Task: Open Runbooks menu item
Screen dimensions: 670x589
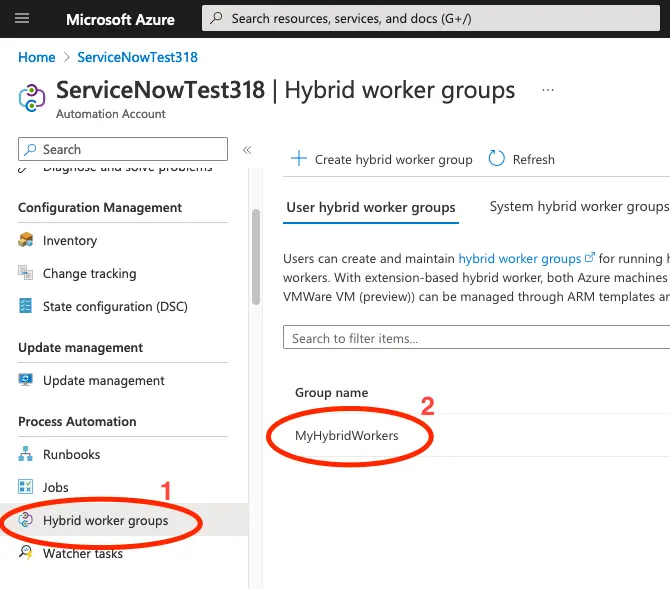Action: coord(71,454)
